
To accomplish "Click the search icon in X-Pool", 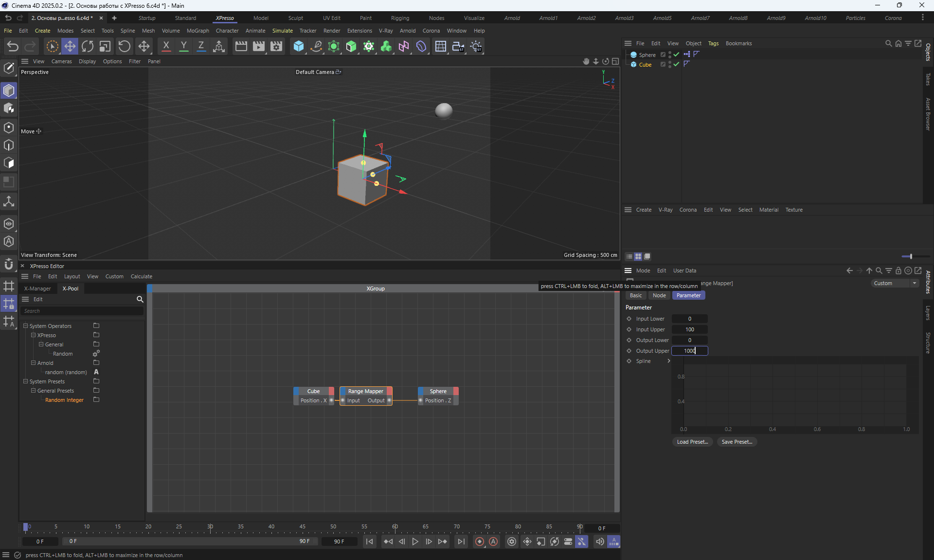I will [140, 299].
